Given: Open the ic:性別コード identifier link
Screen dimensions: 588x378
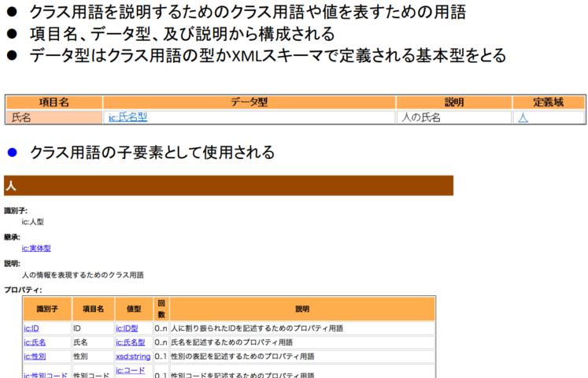Looking at the screenshot, I should (46, 376).
